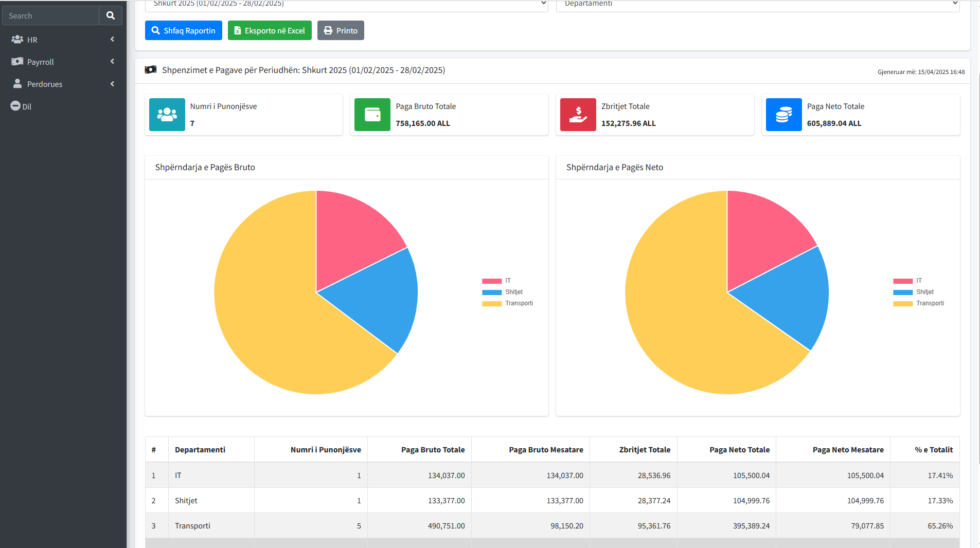
Task: Click the Perdorues user icon
Action: [17, 84]
